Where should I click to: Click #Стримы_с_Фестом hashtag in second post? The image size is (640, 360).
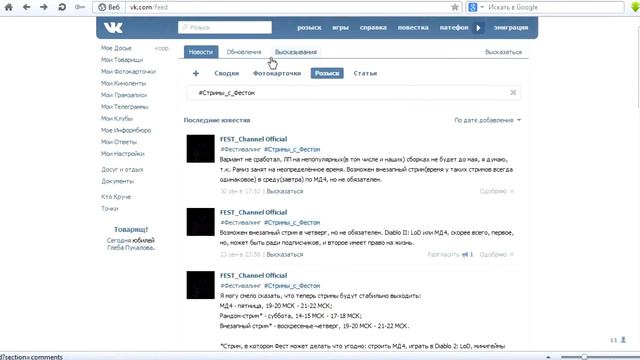292,223
